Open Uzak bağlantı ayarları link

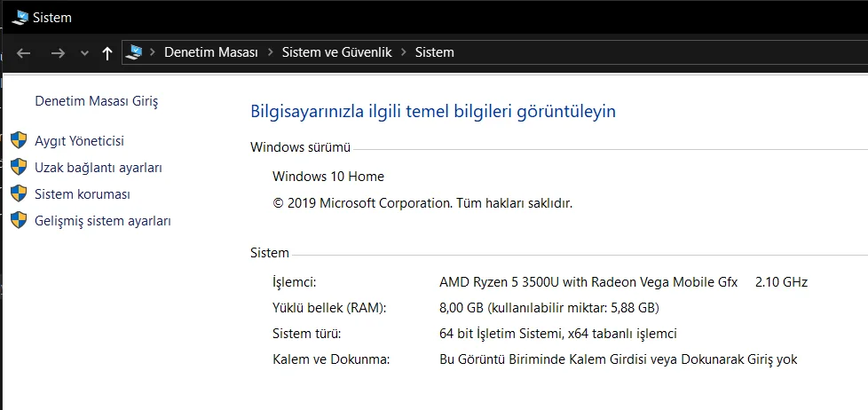99,168
